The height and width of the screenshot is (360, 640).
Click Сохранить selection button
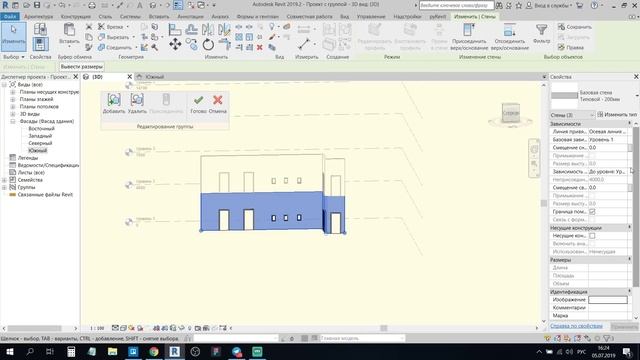coord(575,27)
